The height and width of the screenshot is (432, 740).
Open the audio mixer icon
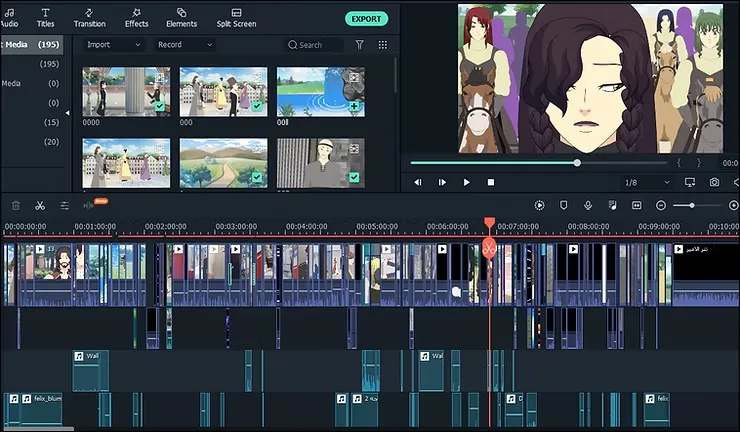(x=613, y=205)
